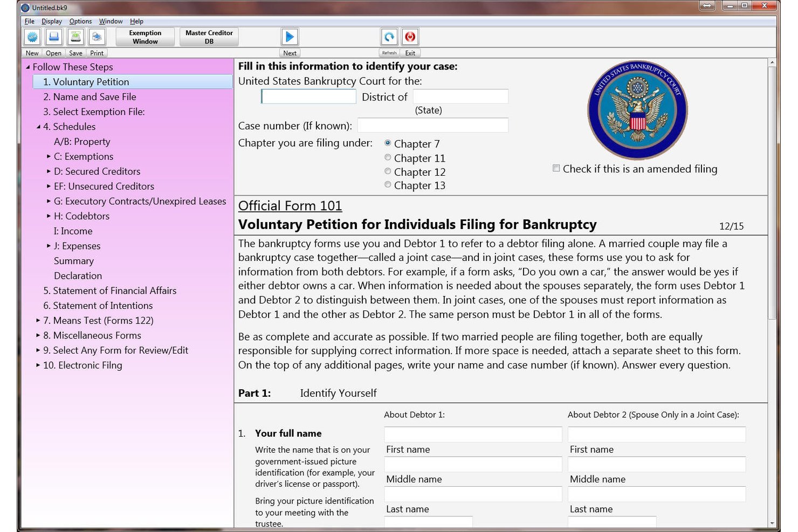Click the scrollbar down arrow
The image size is (798, 532).
click(x=772, y=523)
